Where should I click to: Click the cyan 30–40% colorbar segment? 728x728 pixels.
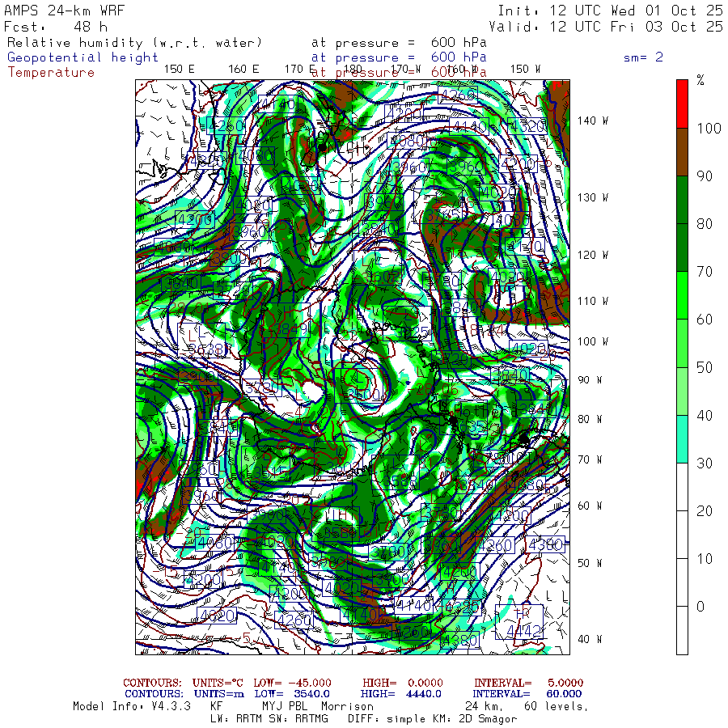(x=682, y=439)
